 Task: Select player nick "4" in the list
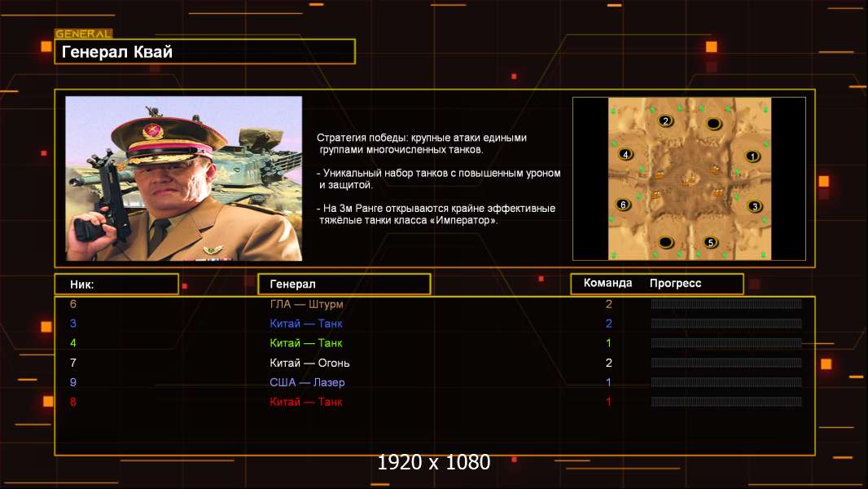pyautogui.click(x=73, y=343)
